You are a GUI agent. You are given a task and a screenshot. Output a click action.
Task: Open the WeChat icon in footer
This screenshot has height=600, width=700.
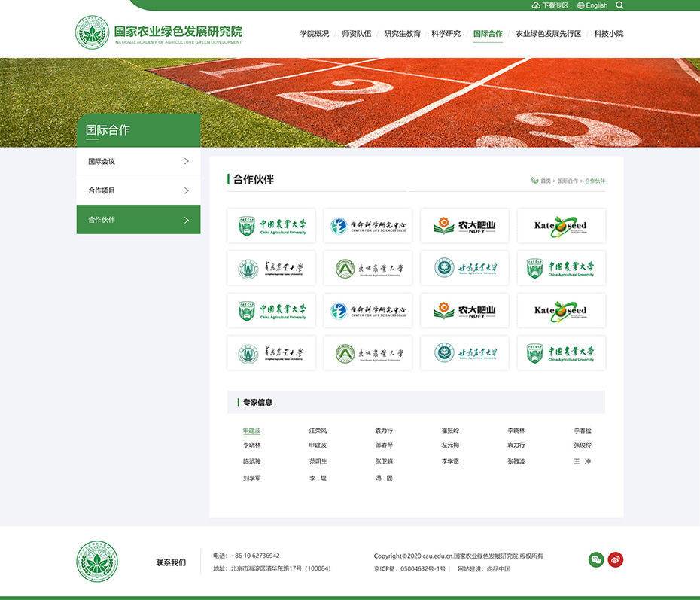coord(596,559)
